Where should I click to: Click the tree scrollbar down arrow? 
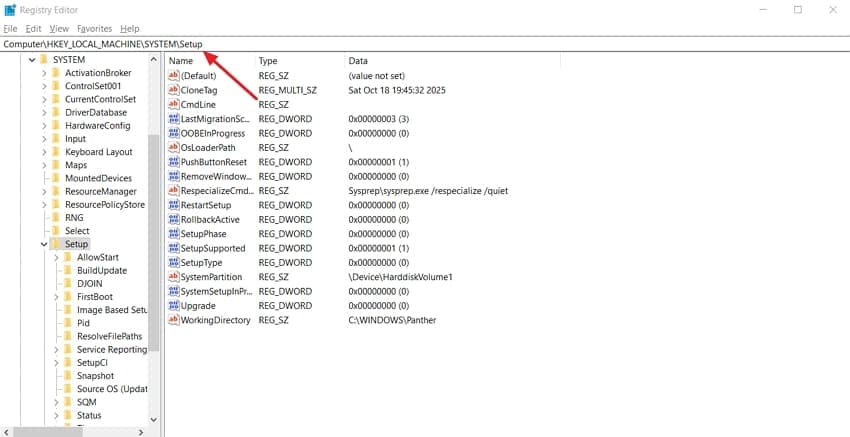coord(153,419)
